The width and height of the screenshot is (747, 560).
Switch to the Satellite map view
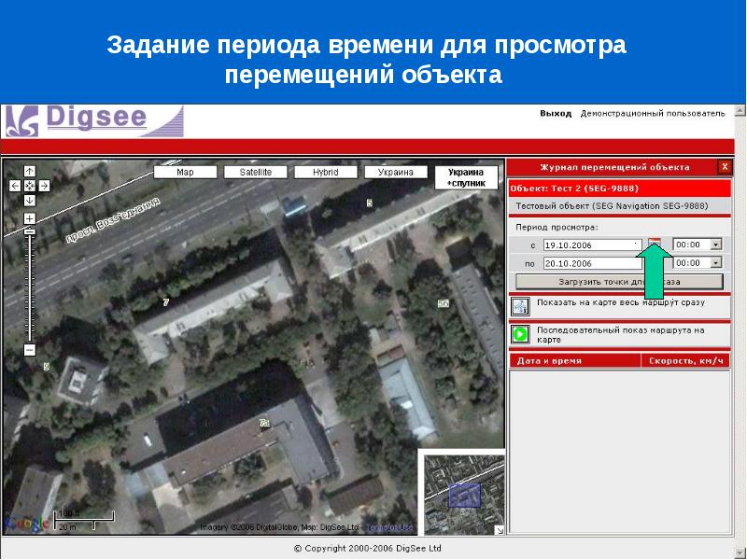(x=255, y=173)
